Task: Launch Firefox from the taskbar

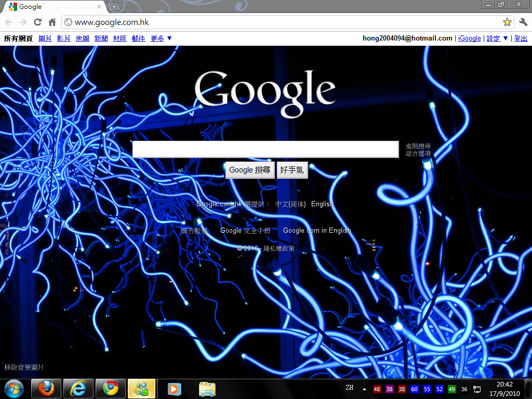Action: point(46,388)
